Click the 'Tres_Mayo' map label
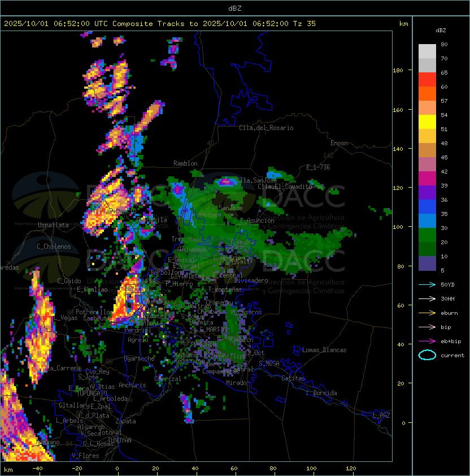The width and height of the screenshot is (470, 476). pos(186,239)
